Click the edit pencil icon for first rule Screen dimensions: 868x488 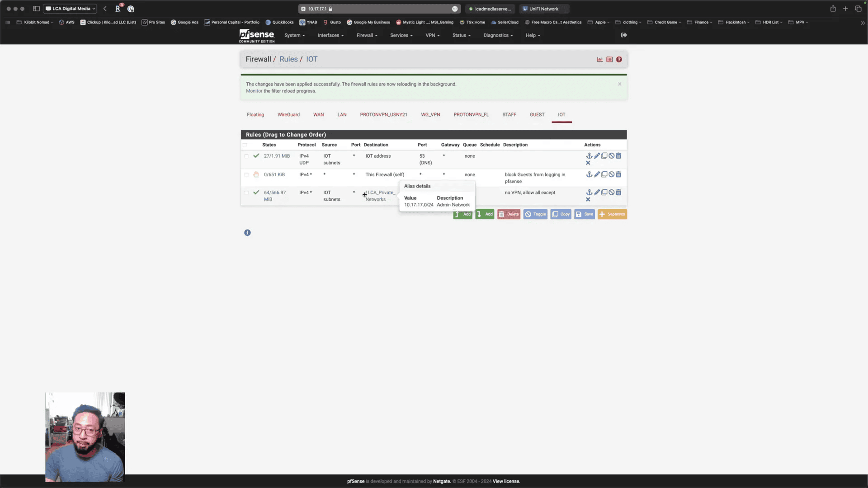click(596, 155)
